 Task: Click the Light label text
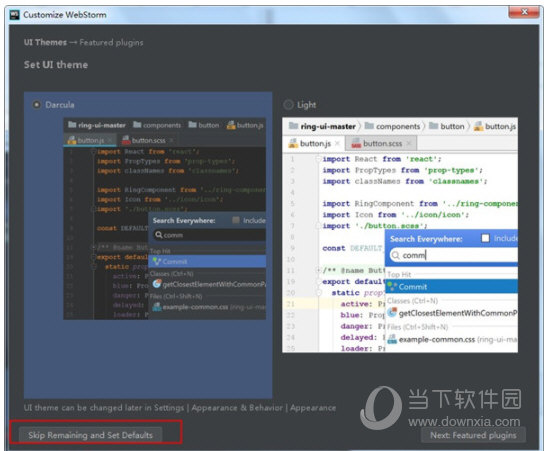(307, 105)
